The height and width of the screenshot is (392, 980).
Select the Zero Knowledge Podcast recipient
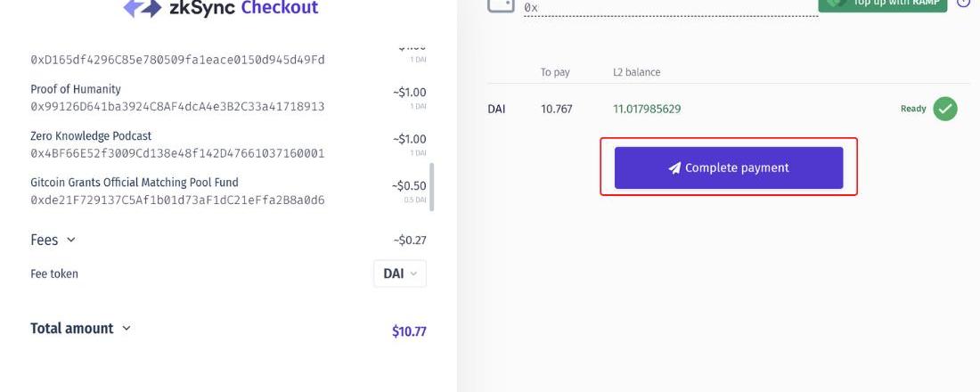91,135
